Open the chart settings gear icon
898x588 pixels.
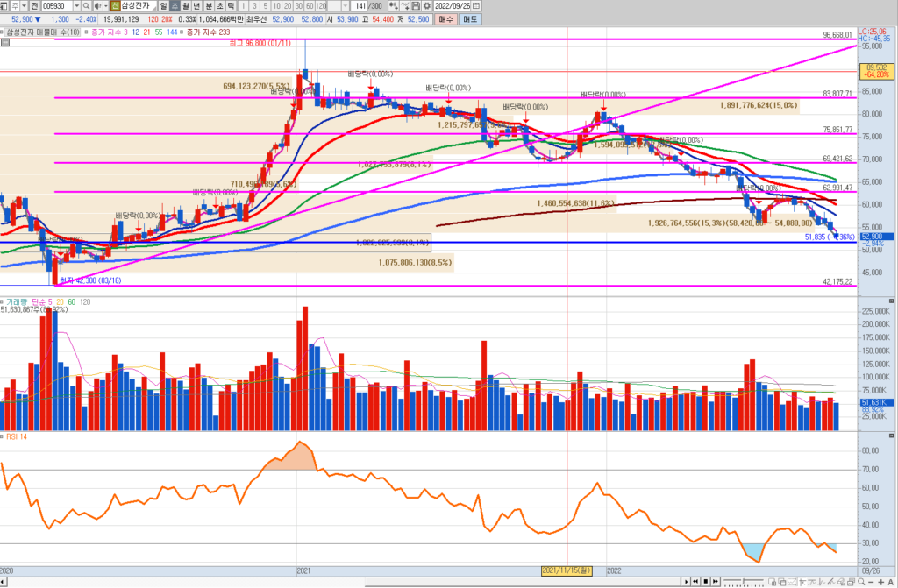click(x=427, y=5)
